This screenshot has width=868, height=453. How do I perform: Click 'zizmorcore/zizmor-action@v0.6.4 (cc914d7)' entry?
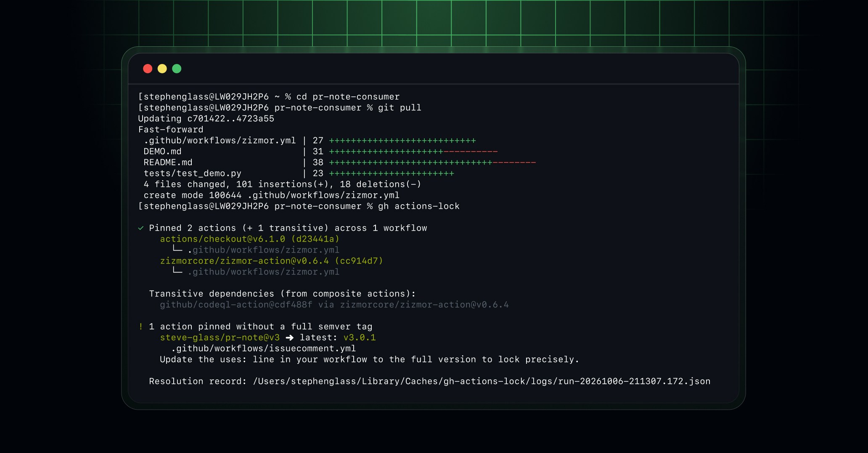272,261
